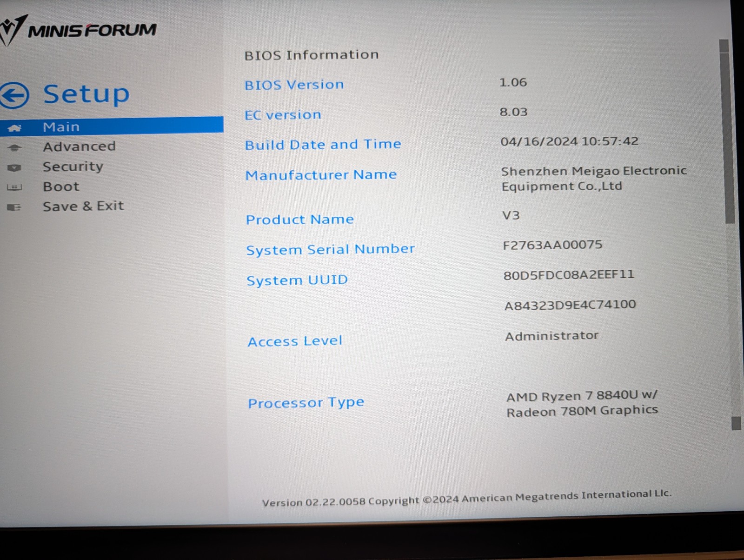This screenshot has height=560, width=744.
Task: Click the serial number F2763AA00075
Action: pyautogui.click(x=552, y=245)
